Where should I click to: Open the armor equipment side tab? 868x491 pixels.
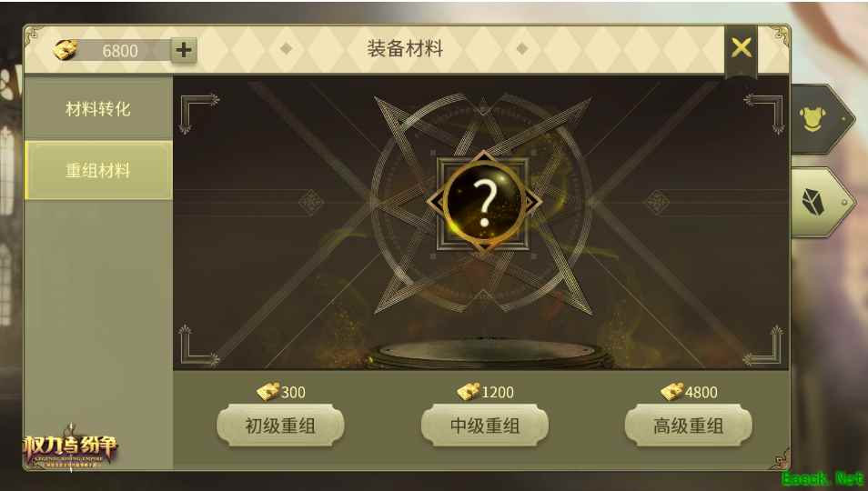click(820, 119)
